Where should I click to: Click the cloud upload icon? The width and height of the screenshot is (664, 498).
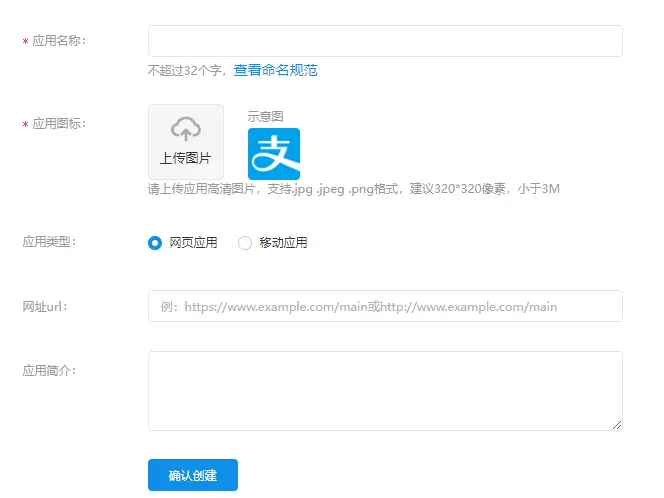(186, 129)
